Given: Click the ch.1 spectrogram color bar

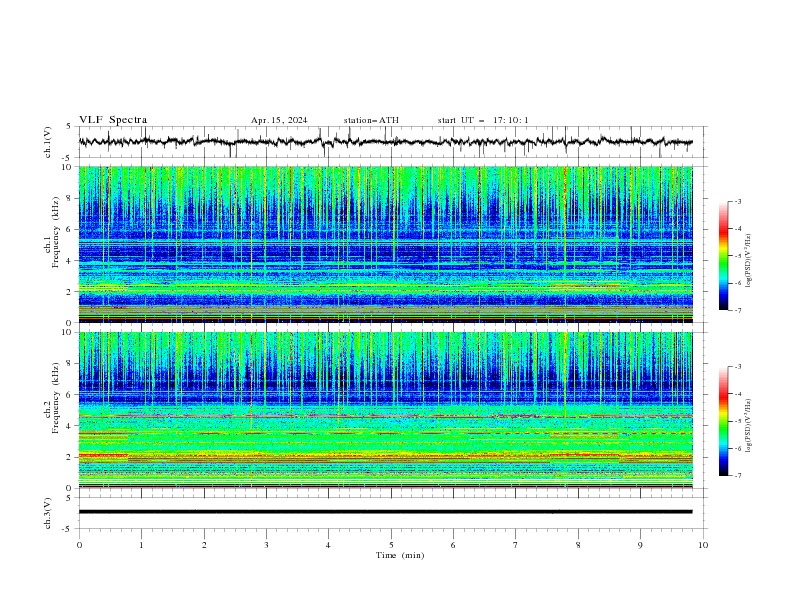Looking at the screenshot, I should pos(723,256).
